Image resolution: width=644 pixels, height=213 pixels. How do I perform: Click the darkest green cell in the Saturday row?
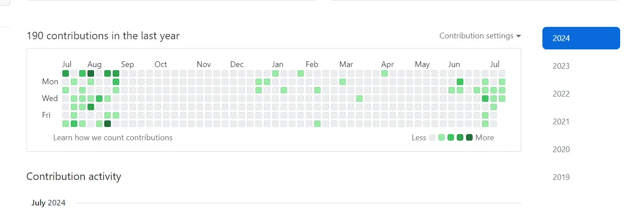[107, 124]
